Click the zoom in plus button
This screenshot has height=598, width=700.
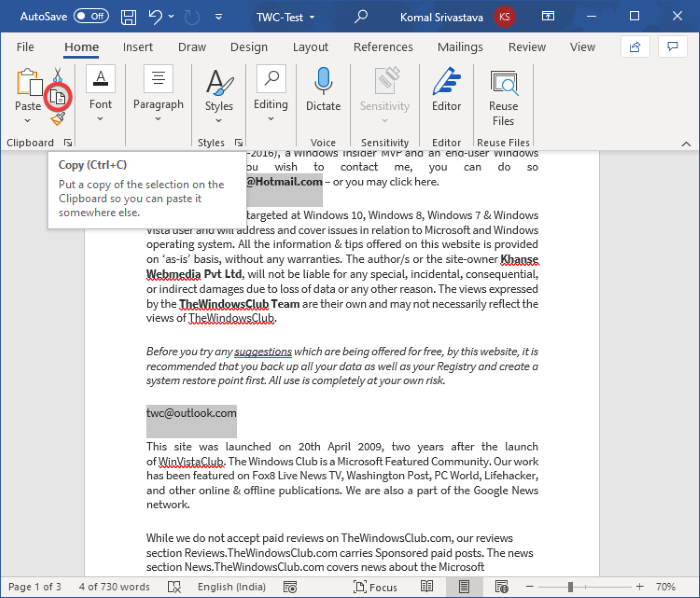pos(639,587)
